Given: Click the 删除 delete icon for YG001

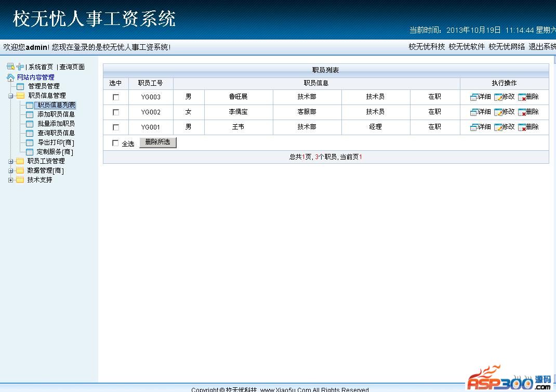Looking at the screenshot, I should [522, 127].
